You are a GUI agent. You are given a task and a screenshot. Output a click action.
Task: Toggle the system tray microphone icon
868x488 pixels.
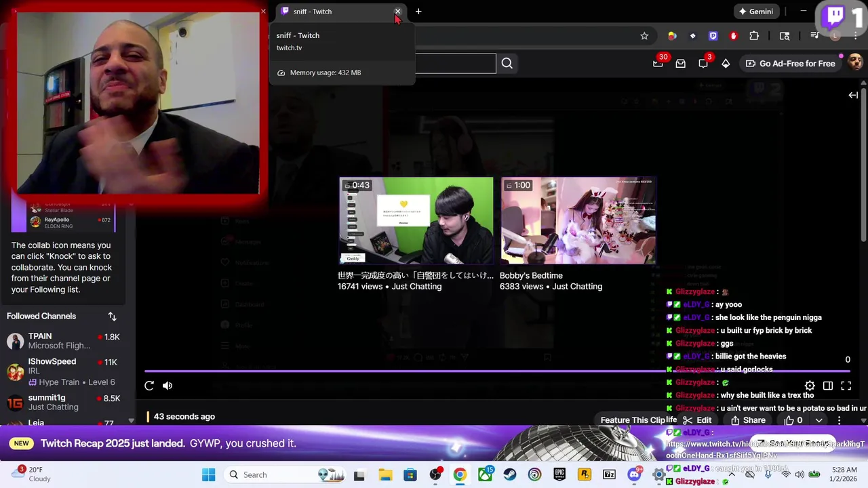tap(768, 474)
